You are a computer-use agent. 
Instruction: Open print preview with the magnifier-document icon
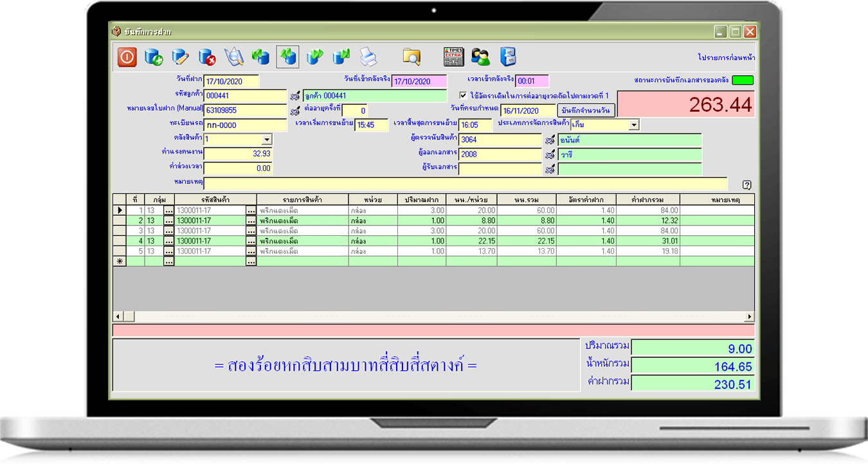click(233, 57)
